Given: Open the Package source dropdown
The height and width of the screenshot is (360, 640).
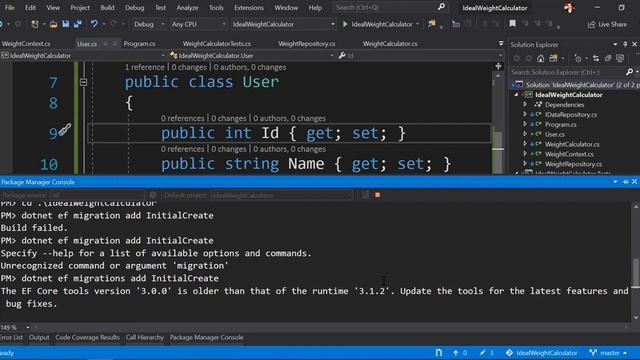Looking at the screenshot, I should [x=98, y=196].
